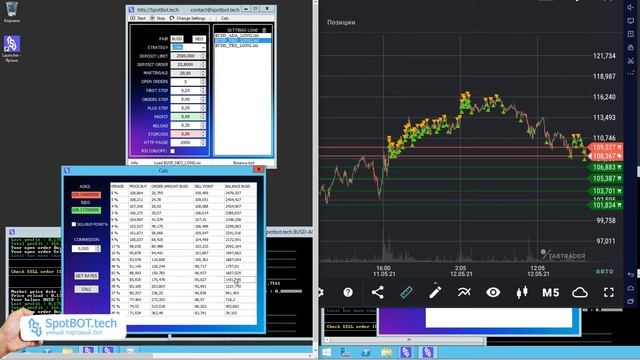
Task: Click the RELOAD value field
Action: coord(186,125)
